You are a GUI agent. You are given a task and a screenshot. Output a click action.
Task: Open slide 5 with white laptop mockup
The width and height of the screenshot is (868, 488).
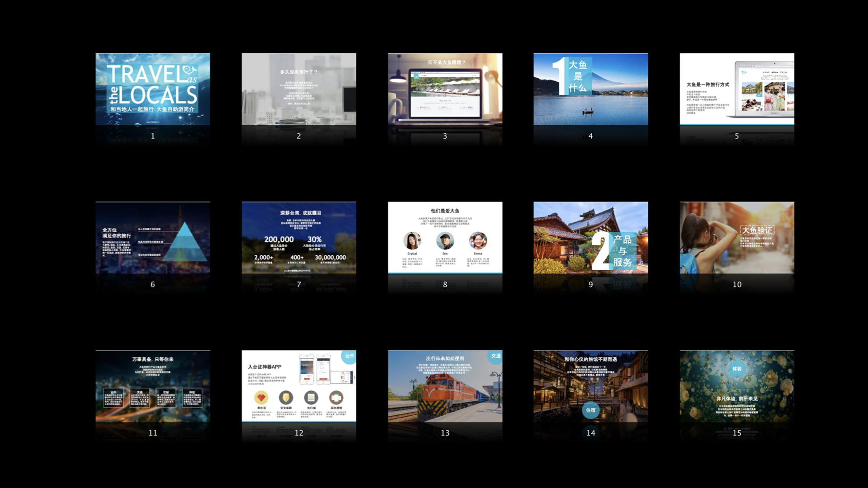(x=737, y=89)
